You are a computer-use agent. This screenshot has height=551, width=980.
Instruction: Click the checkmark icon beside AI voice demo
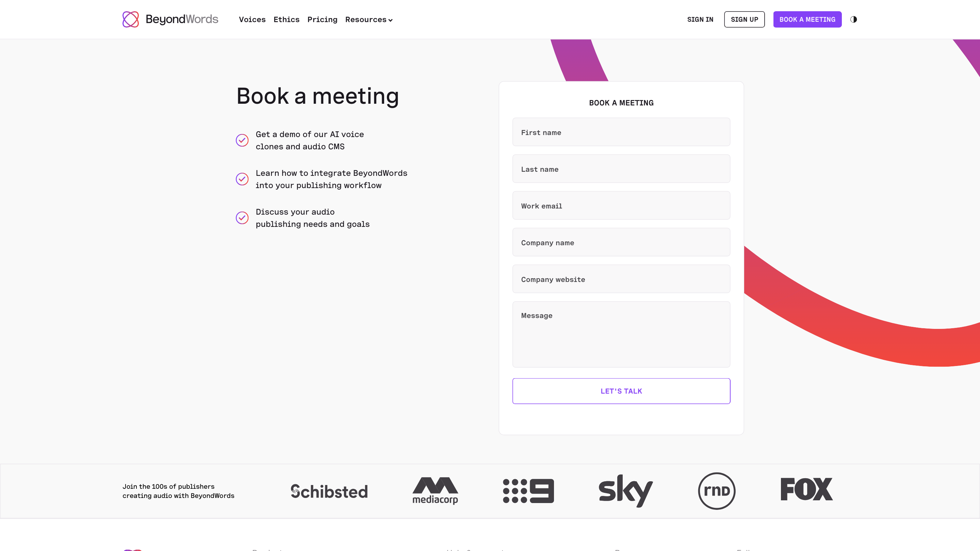pyautogui.click(x=242, y=140)
